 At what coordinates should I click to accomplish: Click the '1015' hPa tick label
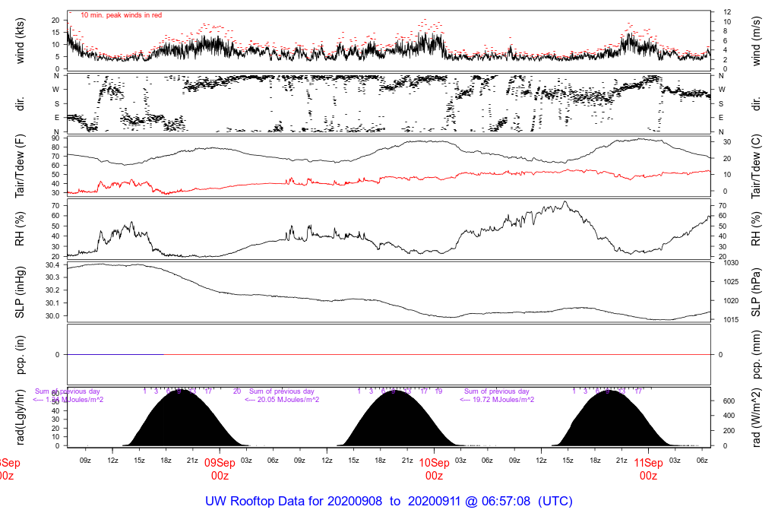[x=732, y=320]
